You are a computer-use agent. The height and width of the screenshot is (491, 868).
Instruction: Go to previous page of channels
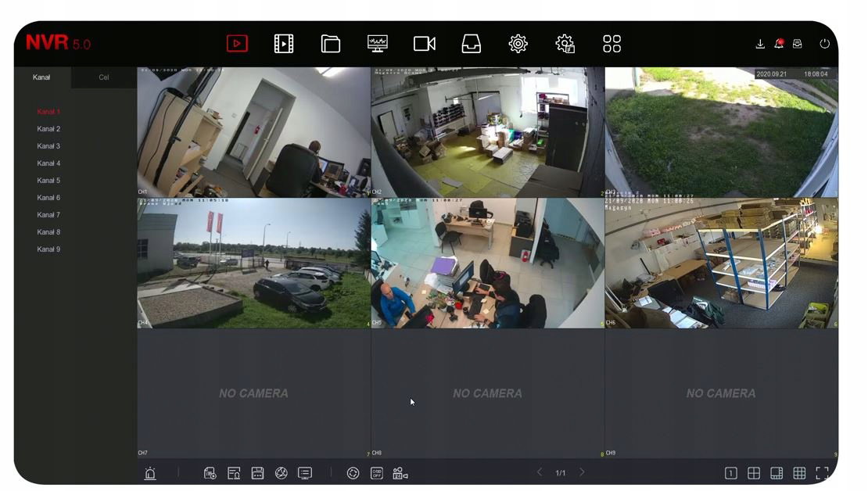(540, 472)
